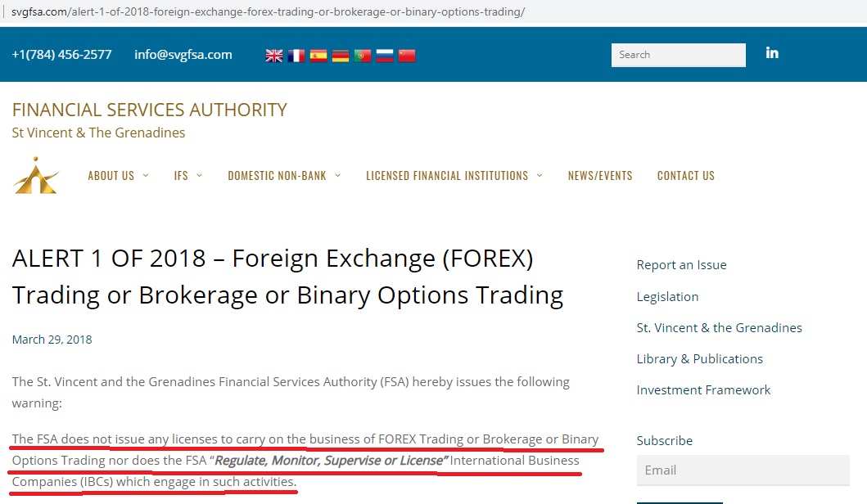Expand the About Us menu
The image size is (867, 504).
118,176
